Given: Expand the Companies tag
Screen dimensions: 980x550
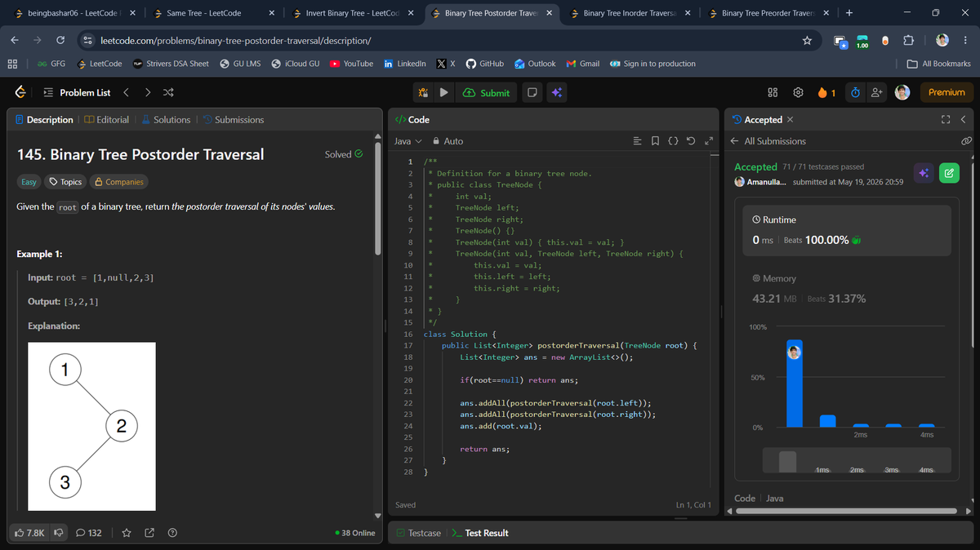Looking at the screenshot, I should click(119, 182).
